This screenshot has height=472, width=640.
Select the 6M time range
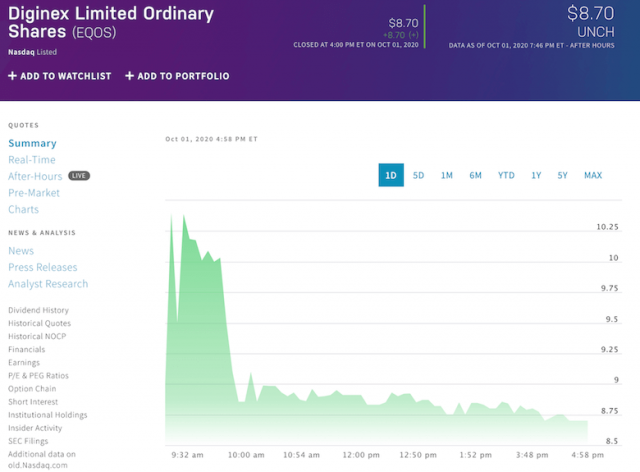pos(476,175)
